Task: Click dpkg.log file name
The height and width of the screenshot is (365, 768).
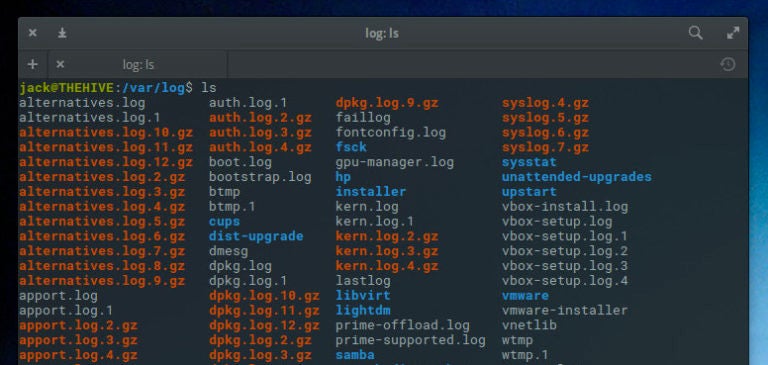Action: click(240, 266)
